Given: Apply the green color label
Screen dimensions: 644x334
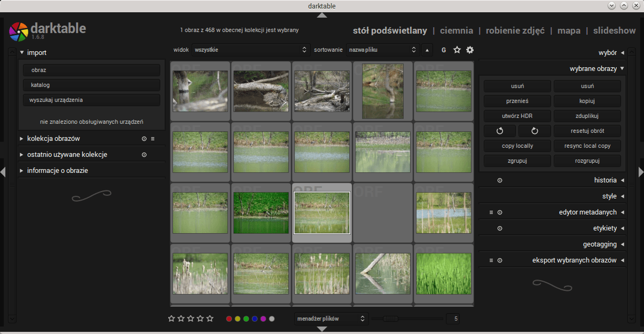Looking at the screenshot, I should pos(246,319).
